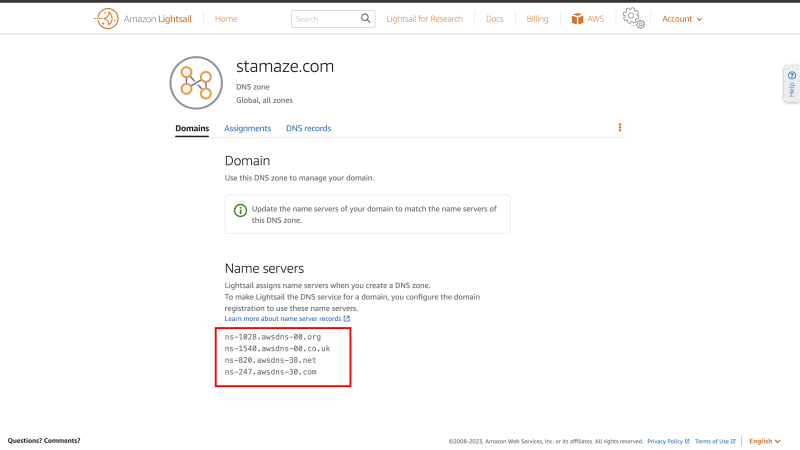Select name server ns-820.awsdns-38.net
Viewport: 800px width, 450px height.
(x=270, y=360)
